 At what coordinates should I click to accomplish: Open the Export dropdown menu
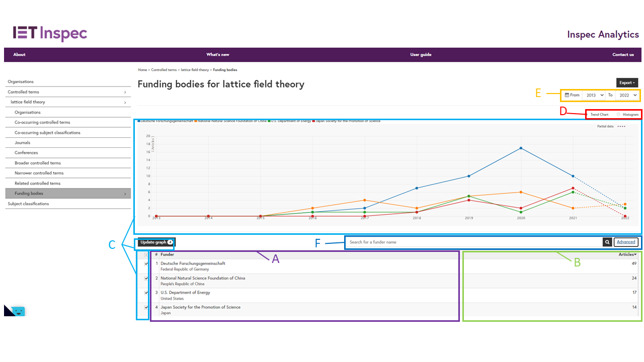pyautogui.click(x=627, y=82)
